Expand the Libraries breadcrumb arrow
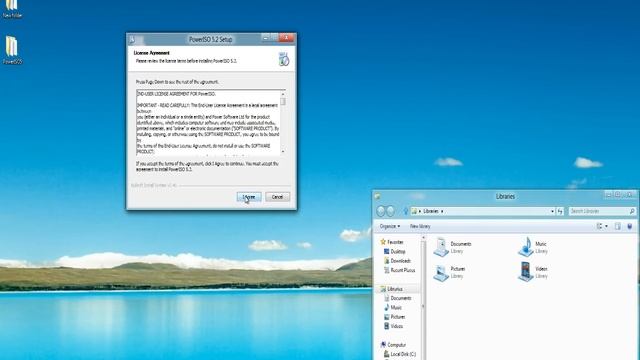Viewport: 640px width, 360px height. tap(442, 211)
